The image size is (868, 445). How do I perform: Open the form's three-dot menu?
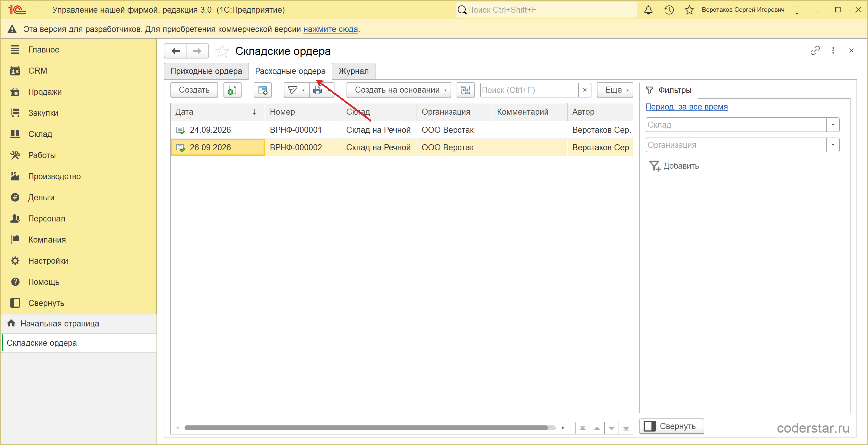(x=833, y=51)
